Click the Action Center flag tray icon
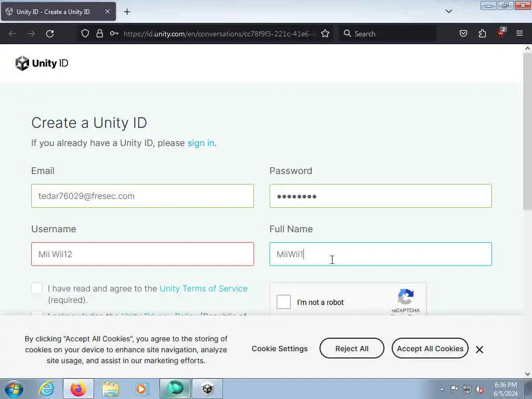532x399 pixels. [454, 389]
